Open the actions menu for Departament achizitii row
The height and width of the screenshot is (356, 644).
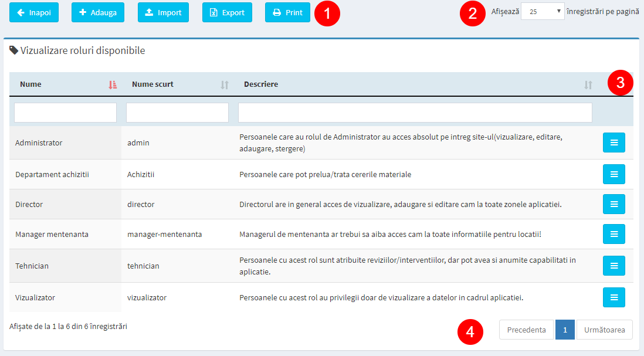coord(614,174)
